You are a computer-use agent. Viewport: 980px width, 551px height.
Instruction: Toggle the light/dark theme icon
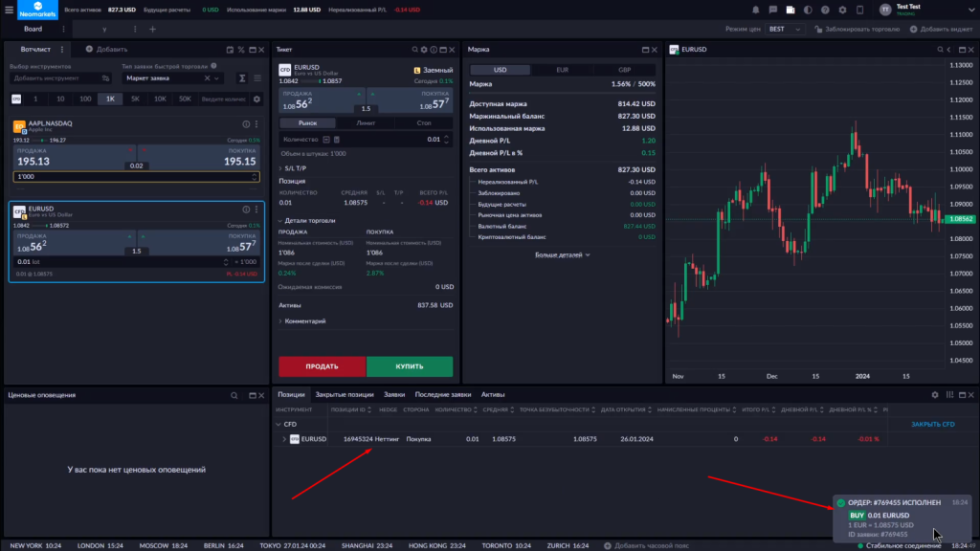808,10
